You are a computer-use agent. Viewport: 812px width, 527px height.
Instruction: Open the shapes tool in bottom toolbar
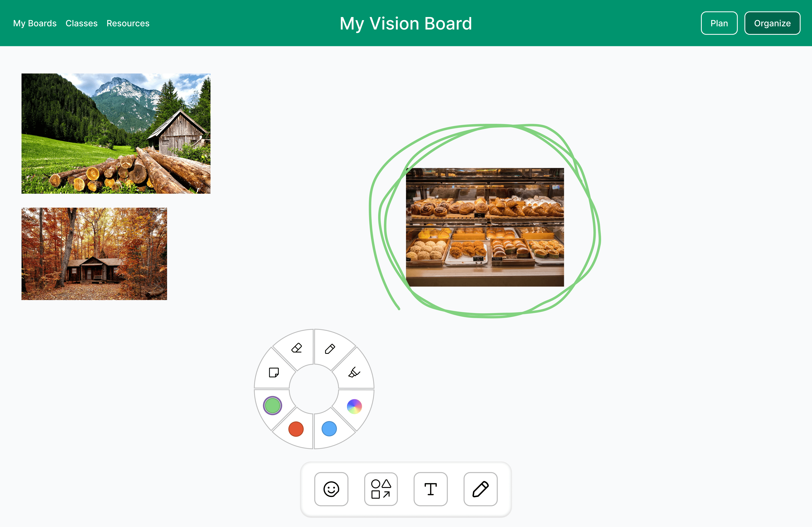[x=381, y=489]
